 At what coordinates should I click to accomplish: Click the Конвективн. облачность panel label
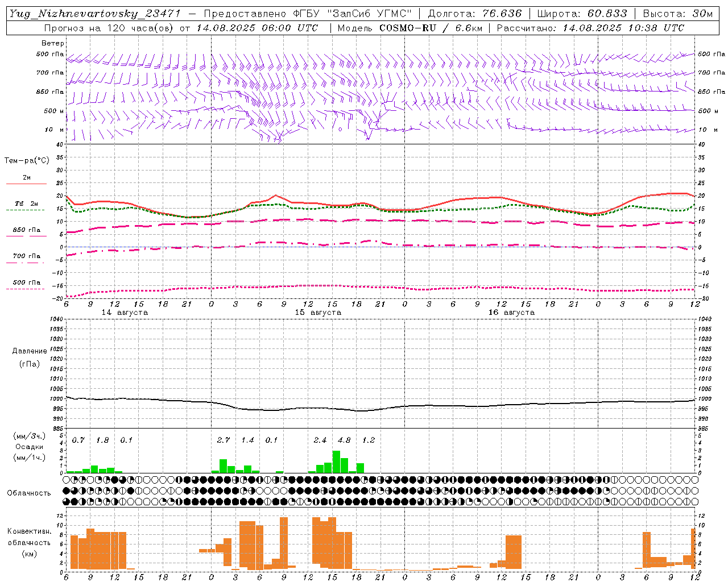[29, 537]
